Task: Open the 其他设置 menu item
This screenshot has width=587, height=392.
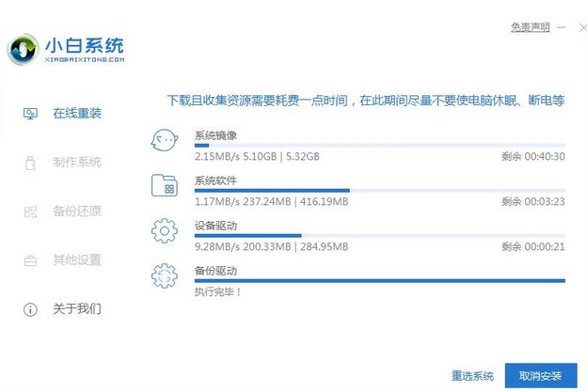Action: click(76, 260)
